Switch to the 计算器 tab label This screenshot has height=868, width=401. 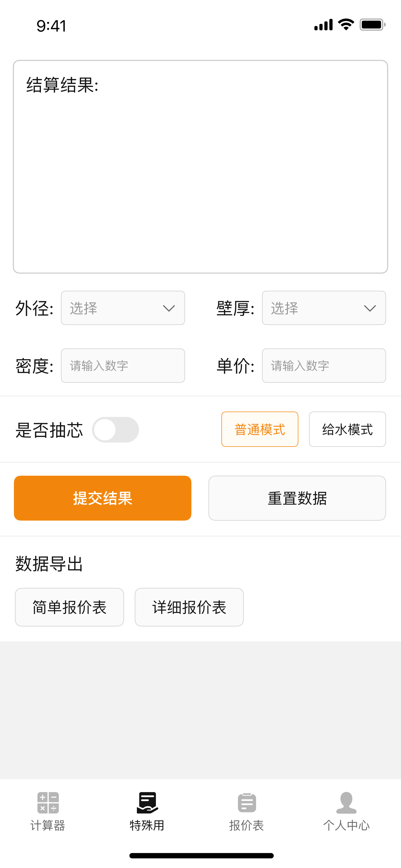coord(48,826)
